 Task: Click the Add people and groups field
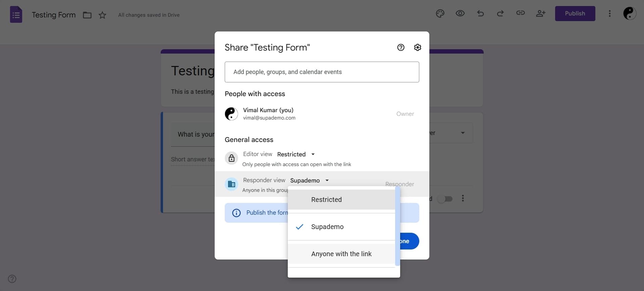pyautogui.click(x=322, y=72)
